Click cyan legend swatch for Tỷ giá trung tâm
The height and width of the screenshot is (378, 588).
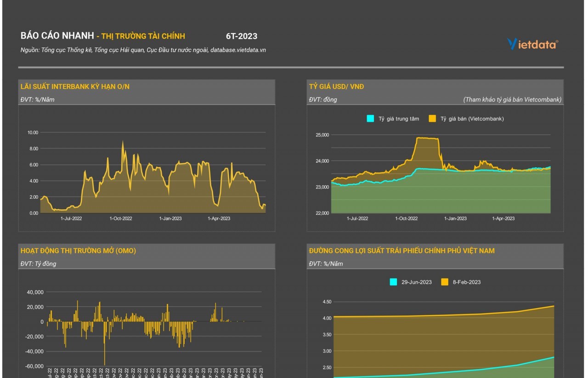(x=370, y=119)
